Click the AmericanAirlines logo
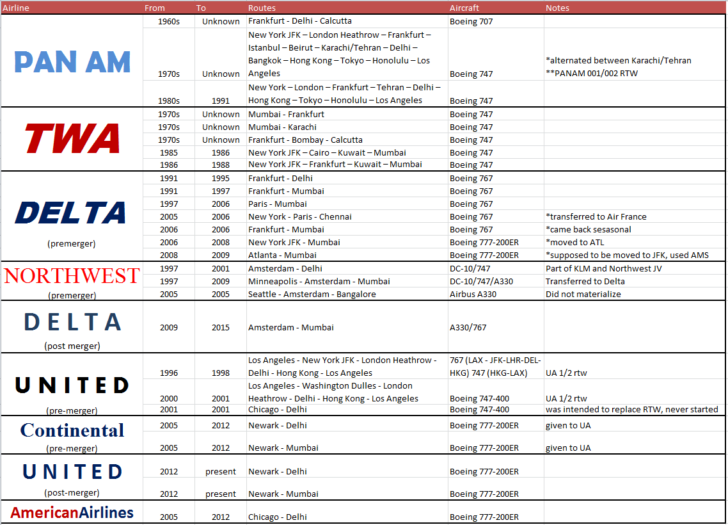Viewport: 728px width, 525px height. (x=72, y=512)
